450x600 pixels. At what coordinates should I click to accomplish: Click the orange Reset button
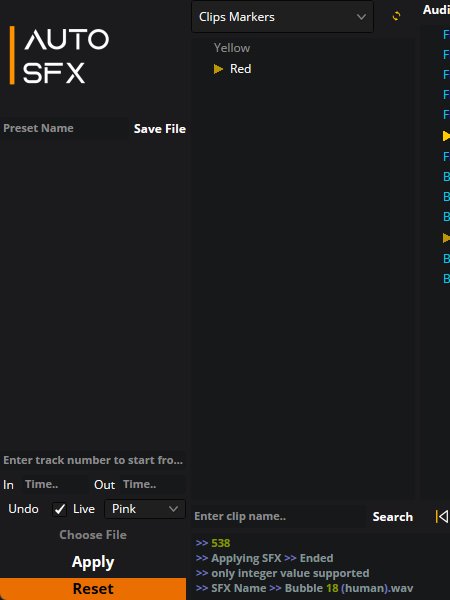coord(93,589)
